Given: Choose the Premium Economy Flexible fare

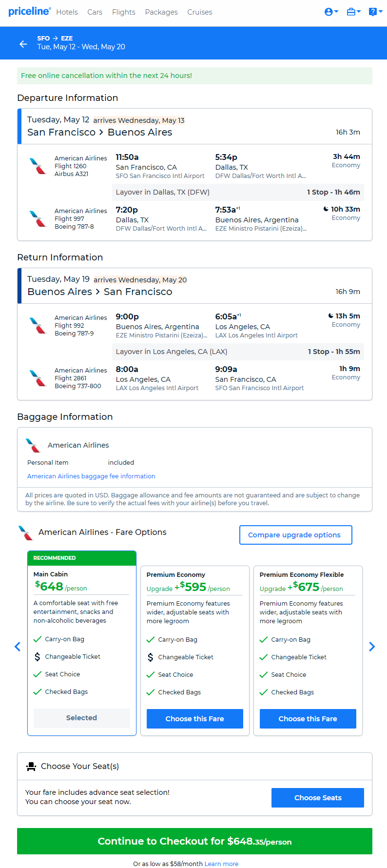Looking at the screenshot, I should tap(308, 719).
